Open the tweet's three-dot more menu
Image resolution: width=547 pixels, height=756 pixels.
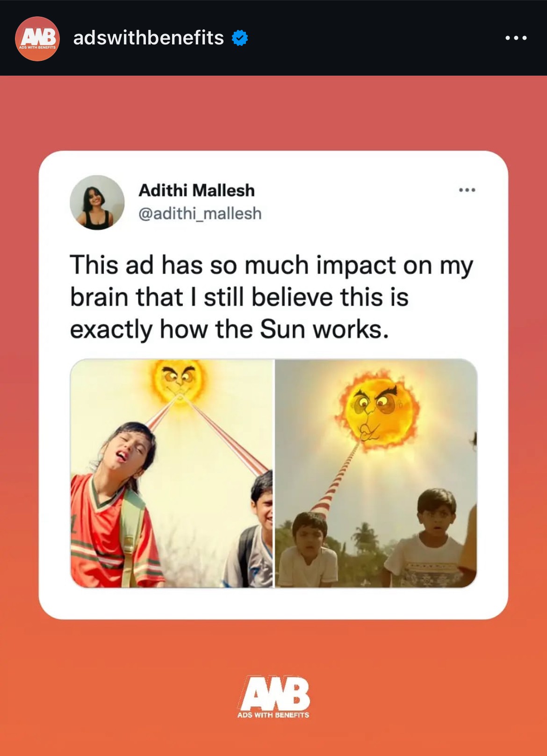tap(467, 190)
